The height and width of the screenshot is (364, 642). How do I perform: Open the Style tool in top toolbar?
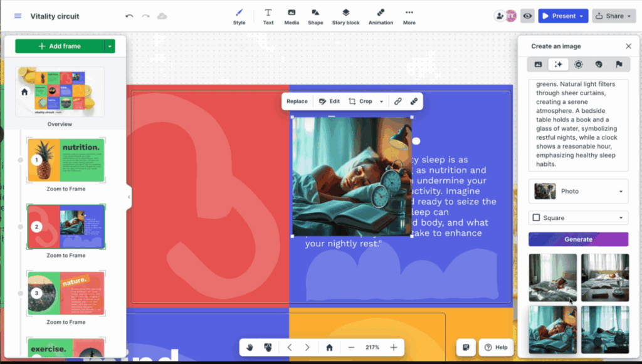click(239, 16)
